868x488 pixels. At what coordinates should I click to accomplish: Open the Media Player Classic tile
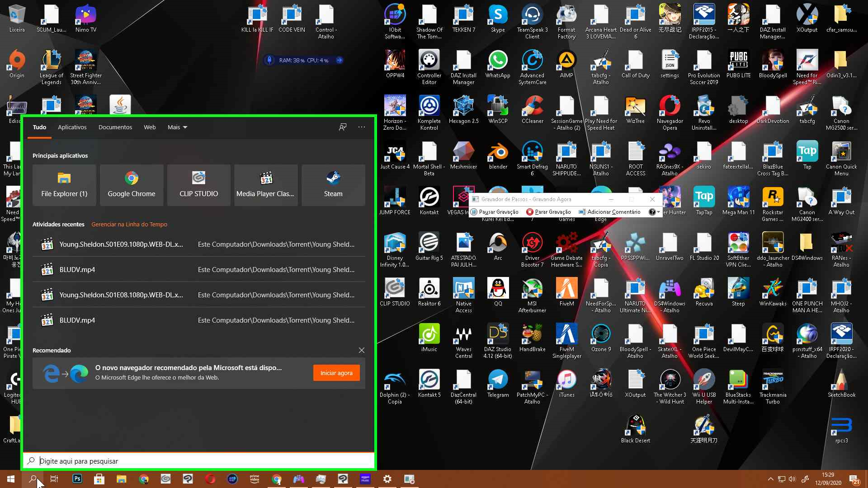click(265, 185)
